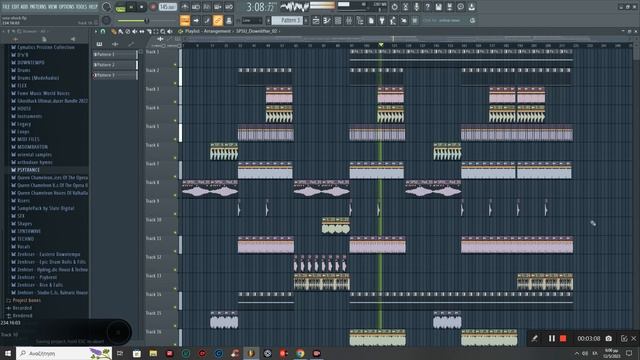
Task: Click the help question mark icon
Action: pos(427,7)
